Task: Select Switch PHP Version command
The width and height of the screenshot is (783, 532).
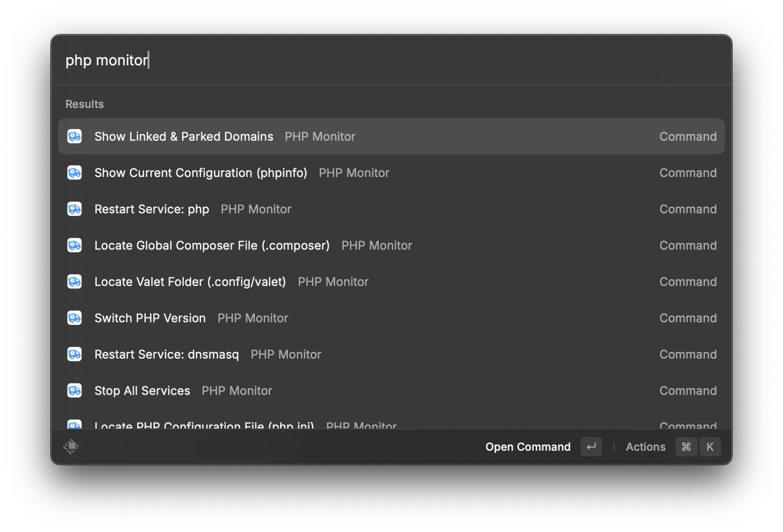Action: click(x=391, y=318)
